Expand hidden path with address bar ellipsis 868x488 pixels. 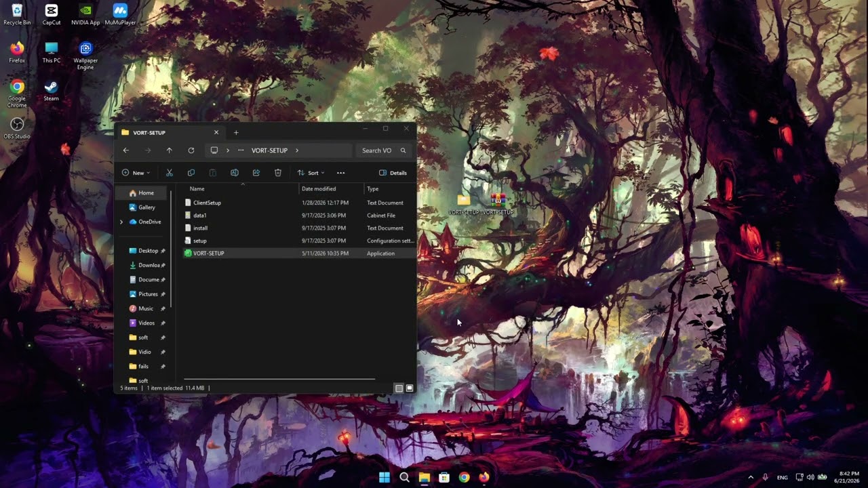[241, 150]
